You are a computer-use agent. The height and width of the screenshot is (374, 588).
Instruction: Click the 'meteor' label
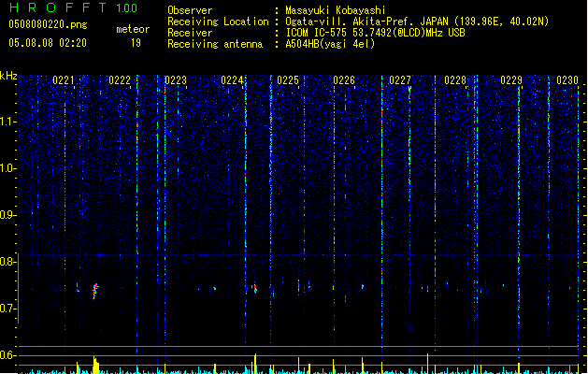(x=133, y=29)
